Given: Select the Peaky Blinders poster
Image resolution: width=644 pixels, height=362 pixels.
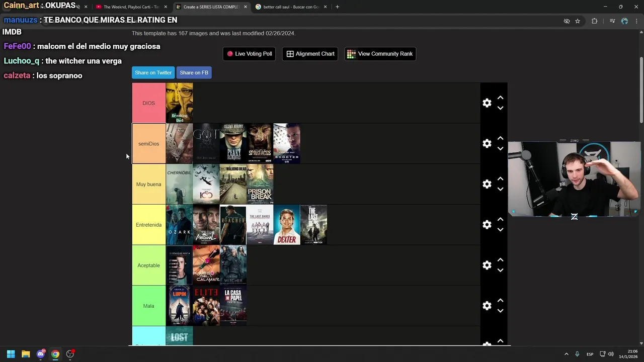Looking at the screenshot, I should (x=233, y=144).
